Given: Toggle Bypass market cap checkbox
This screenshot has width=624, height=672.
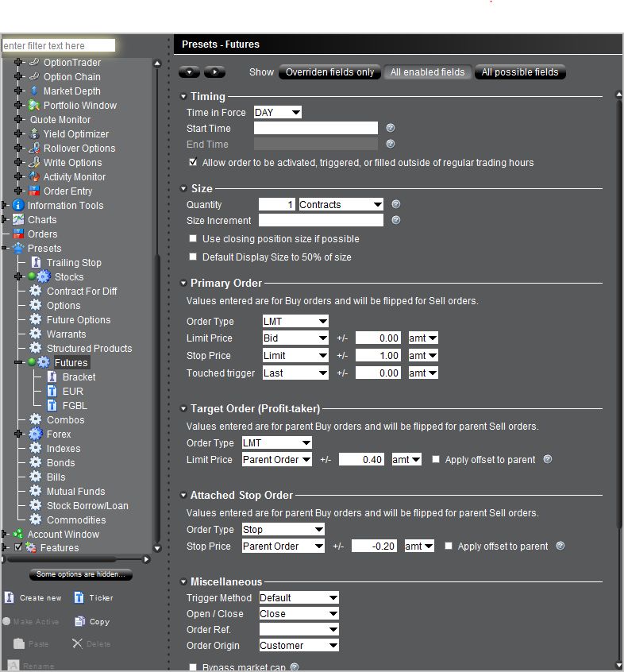Looking at the screenshot, I should click(193, 667).
